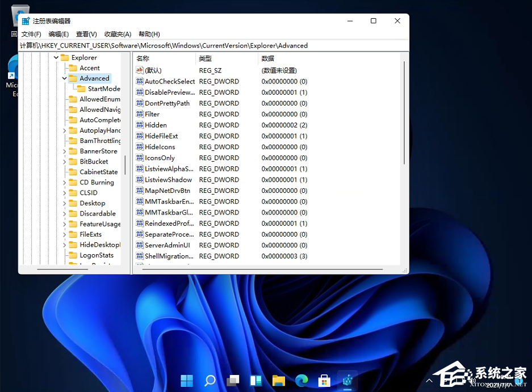Open Microsoft Edge from the taskbar
This screenshot has width=532, height=392.
coord(301,381)
